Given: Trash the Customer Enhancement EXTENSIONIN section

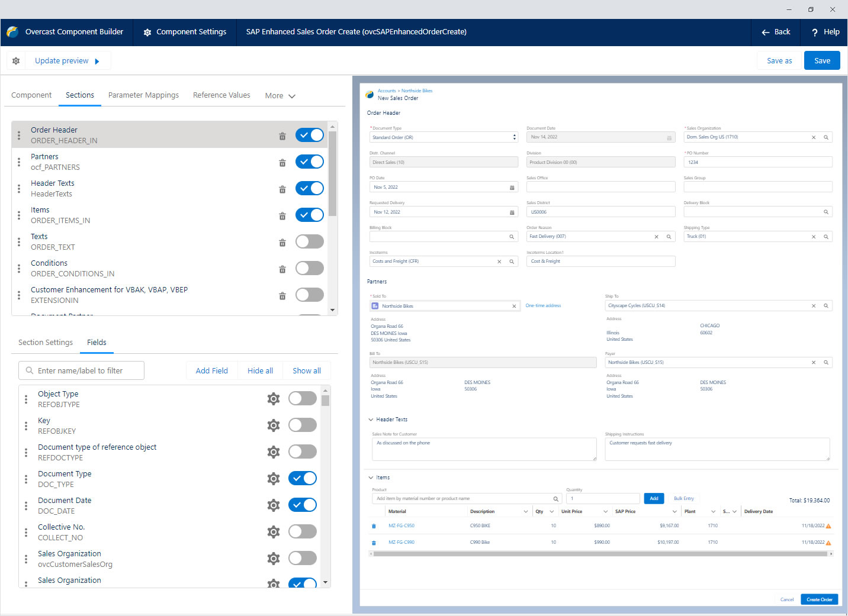Looking at the screenshot, I should (282, 296).
